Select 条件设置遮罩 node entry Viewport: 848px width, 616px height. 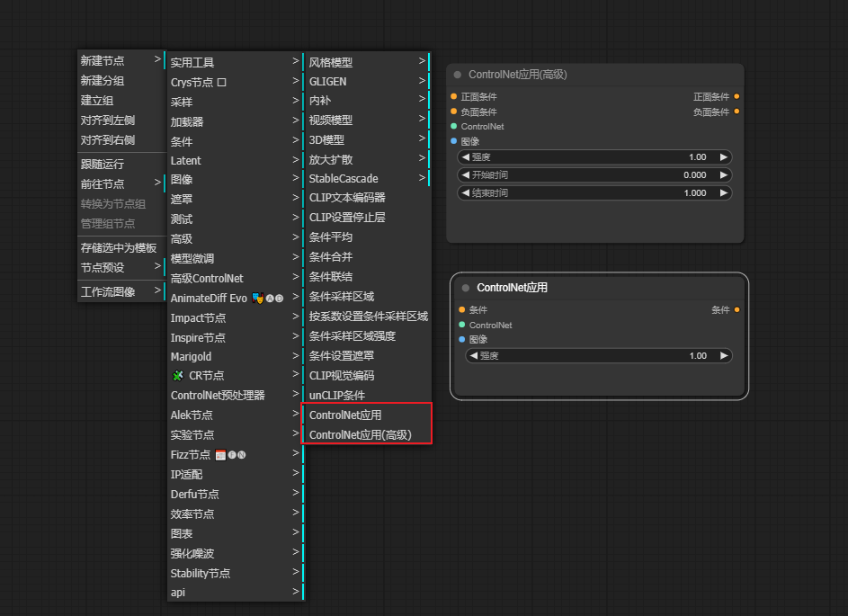click(367, 356)
